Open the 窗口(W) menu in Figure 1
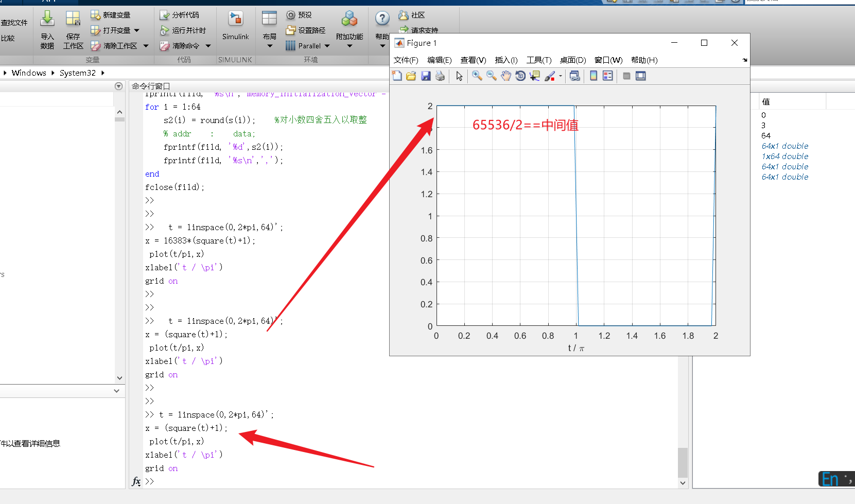Image resolution: width=855 pixels, height=504 pixels. [x=608, y=60]
